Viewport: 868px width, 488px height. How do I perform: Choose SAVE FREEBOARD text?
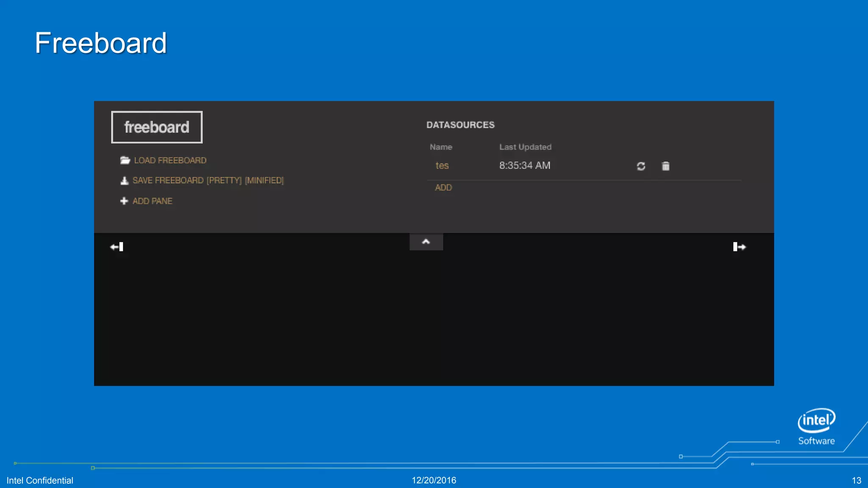[168, 180]
